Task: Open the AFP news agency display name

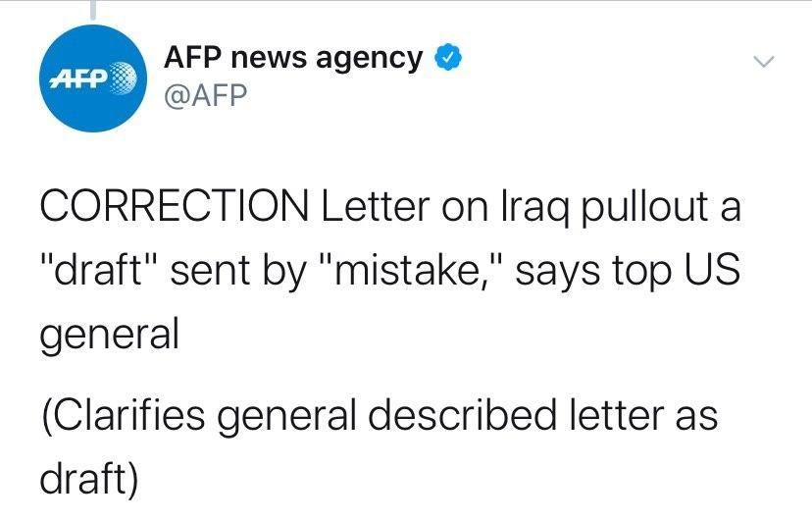Action: (292, 58)
